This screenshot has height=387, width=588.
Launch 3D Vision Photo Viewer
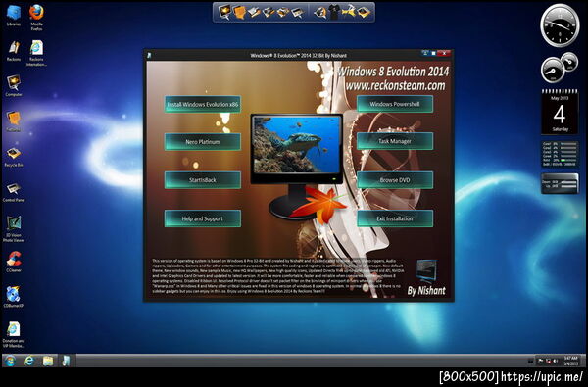[14, 228]
